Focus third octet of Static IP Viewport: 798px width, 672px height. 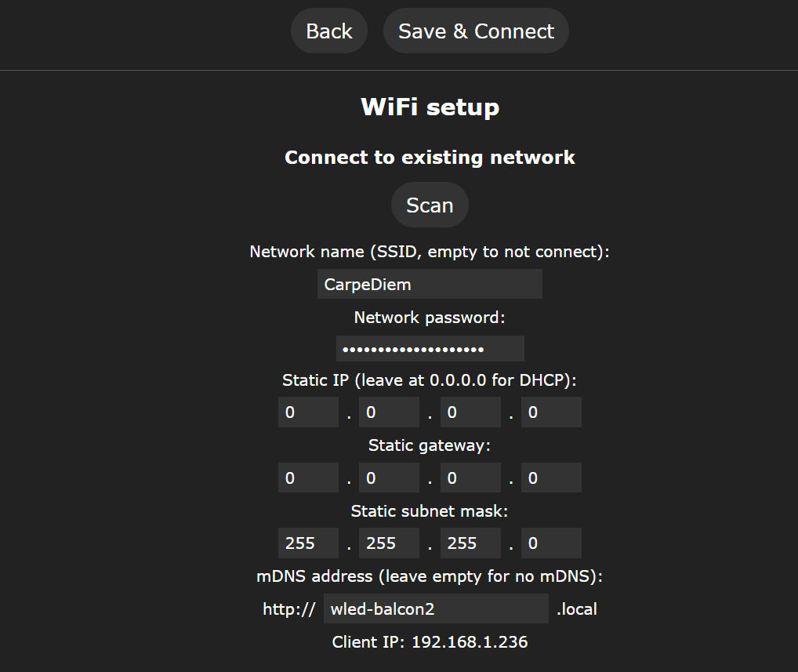pyautogui.click(x=470, y=412)
